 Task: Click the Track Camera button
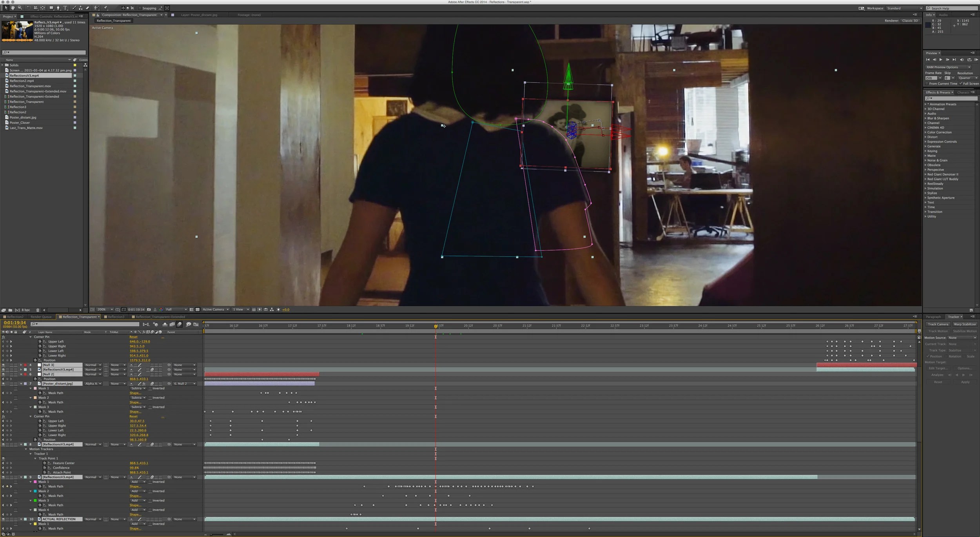[937, 324]
